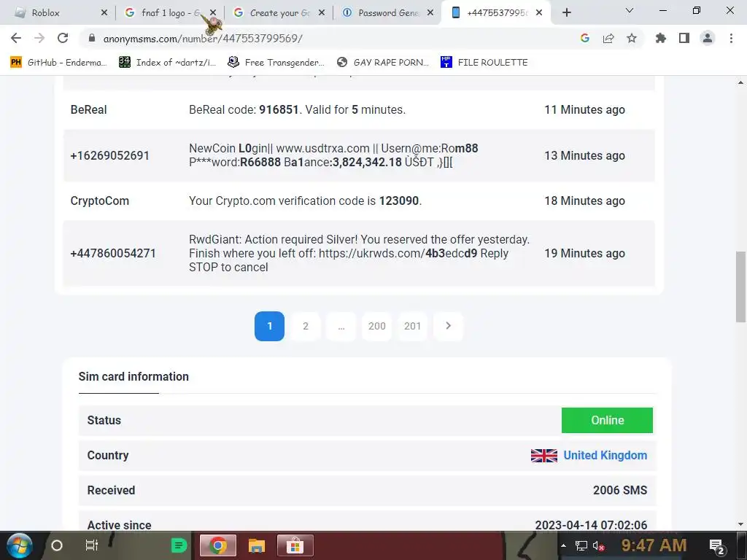Show hidden system tray icons
Image resolution: width=747 pixels, height=560 pixels.
[564, 545]
